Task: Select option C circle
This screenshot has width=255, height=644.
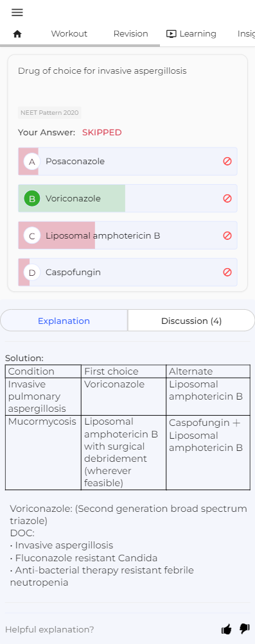Action: point(31,235)
